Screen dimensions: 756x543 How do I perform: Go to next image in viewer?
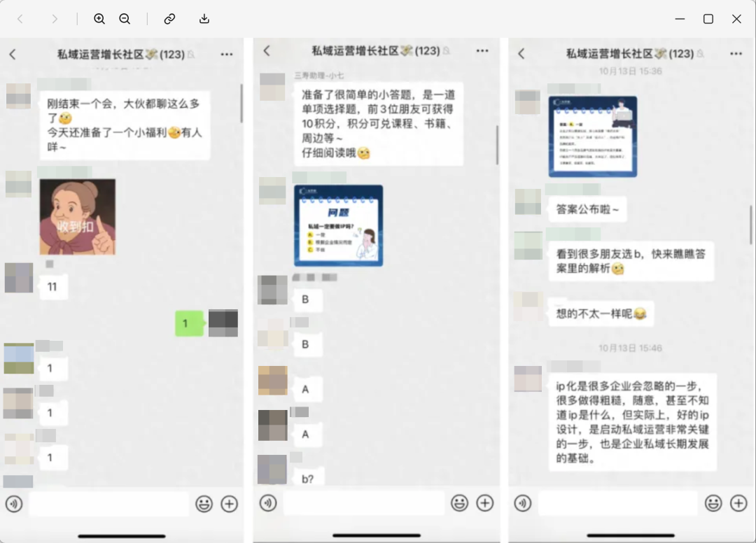coord(55,19)
